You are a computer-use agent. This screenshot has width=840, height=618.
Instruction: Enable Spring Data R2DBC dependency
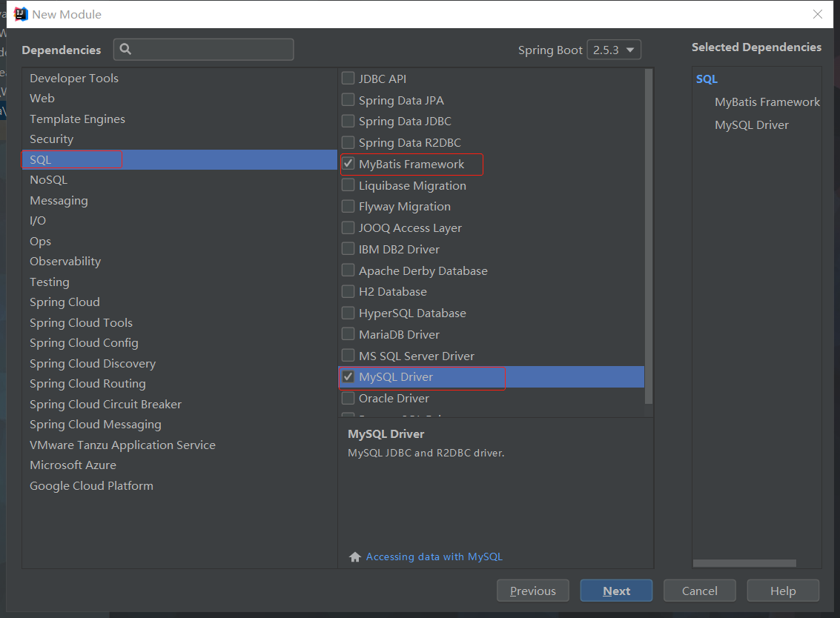tap(348, 142)
